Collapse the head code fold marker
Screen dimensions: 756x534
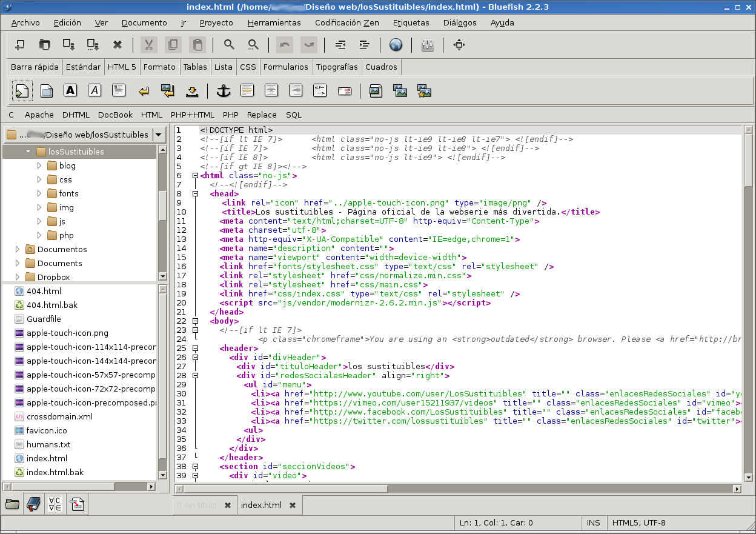click(x=195, y=194)
